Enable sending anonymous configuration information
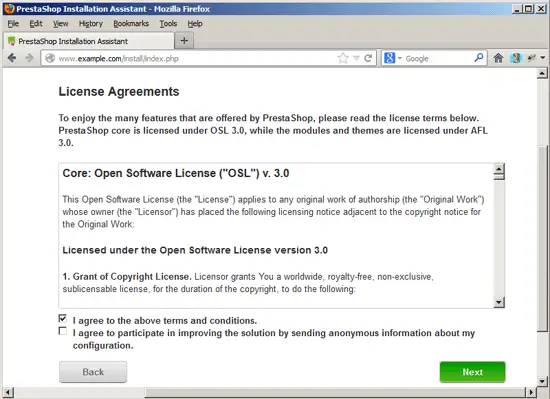The image size is (550, 399). [x=62, y=331]
